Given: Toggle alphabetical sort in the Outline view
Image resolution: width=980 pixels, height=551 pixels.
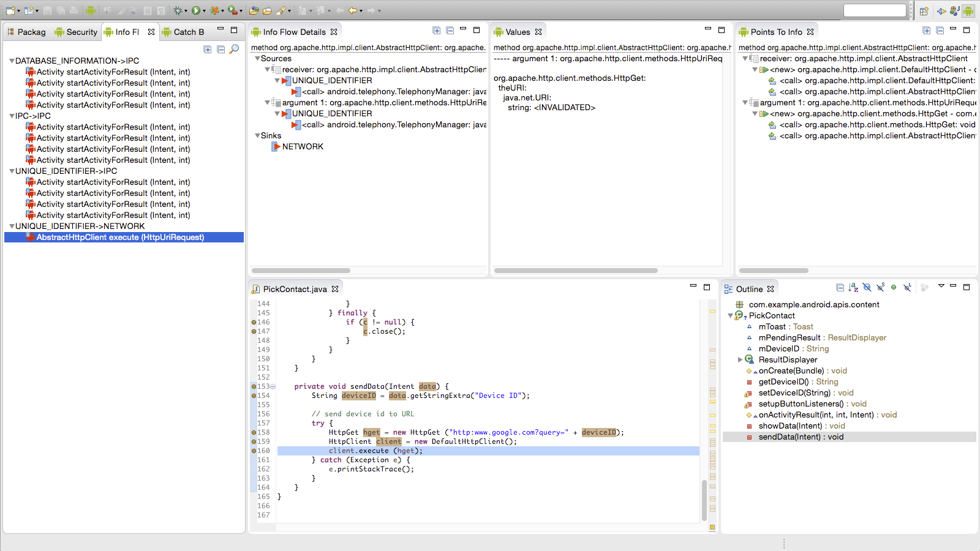Looking at the screenshot, I should point(853,288).
